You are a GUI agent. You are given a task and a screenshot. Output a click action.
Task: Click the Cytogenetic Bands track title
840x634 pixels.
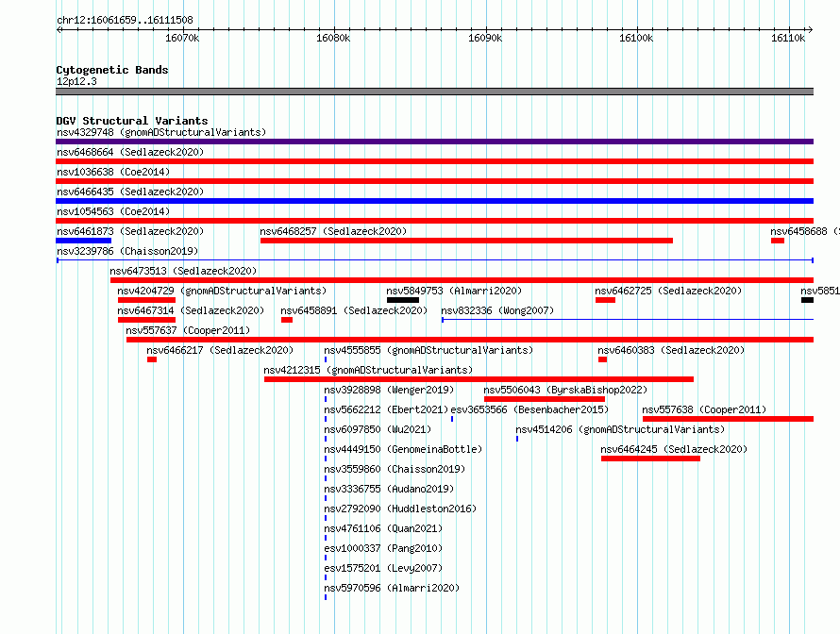coord(112,70)
